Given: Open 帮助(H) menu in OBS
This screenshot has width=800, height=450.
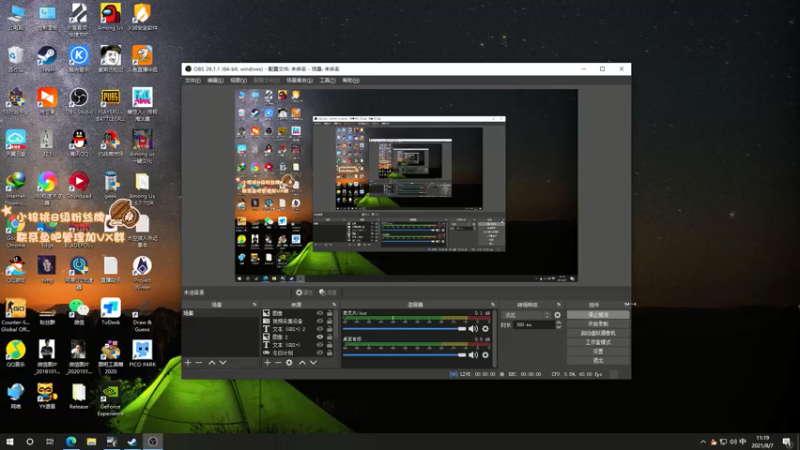Looking at the screenshot, I should (351, 81).
